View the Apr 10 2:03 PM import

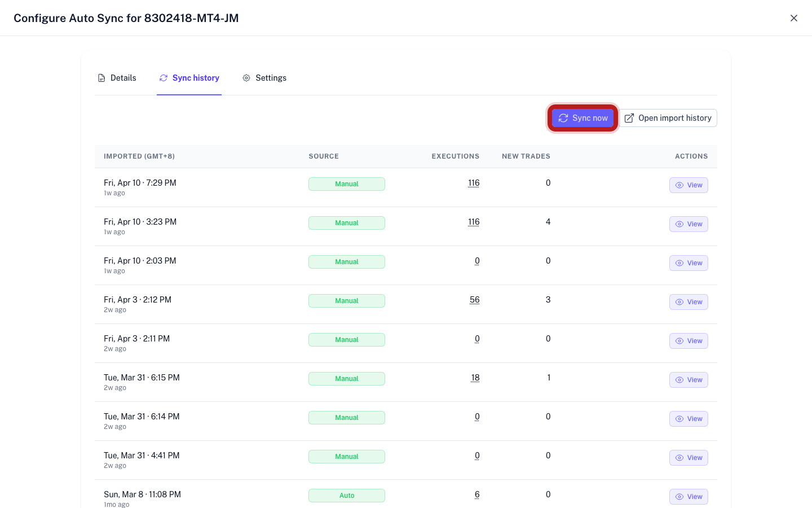(x=689, y=263)
